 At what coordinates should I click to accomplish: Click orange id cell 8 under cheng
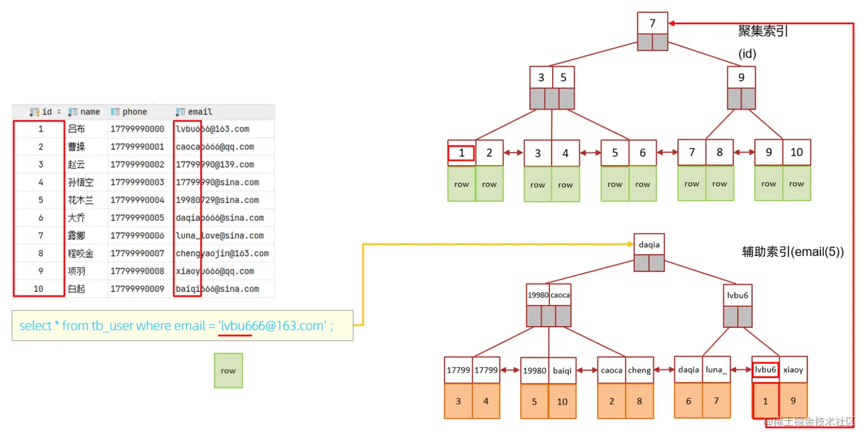pos(639,401)
